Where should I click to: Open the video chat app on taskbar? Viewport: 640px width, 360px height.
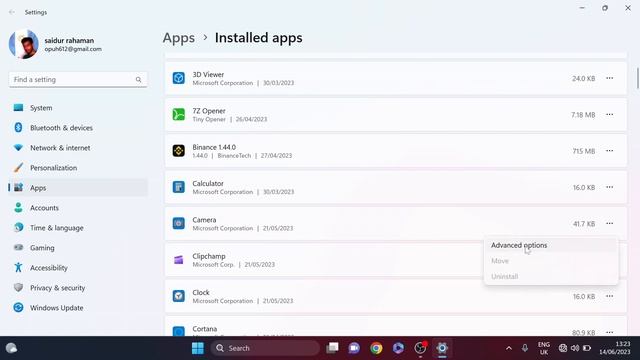(x=354, y=348)
